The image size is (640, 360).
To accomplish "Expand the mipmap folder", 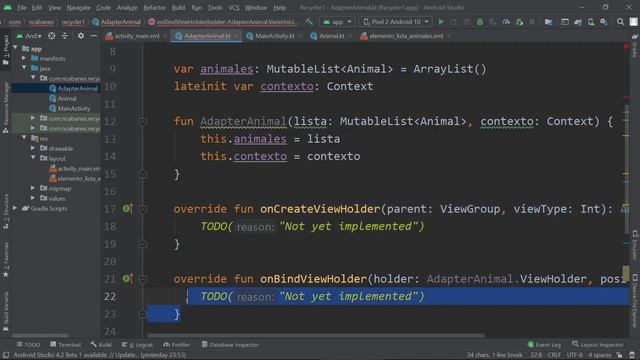I will [33, 188].
